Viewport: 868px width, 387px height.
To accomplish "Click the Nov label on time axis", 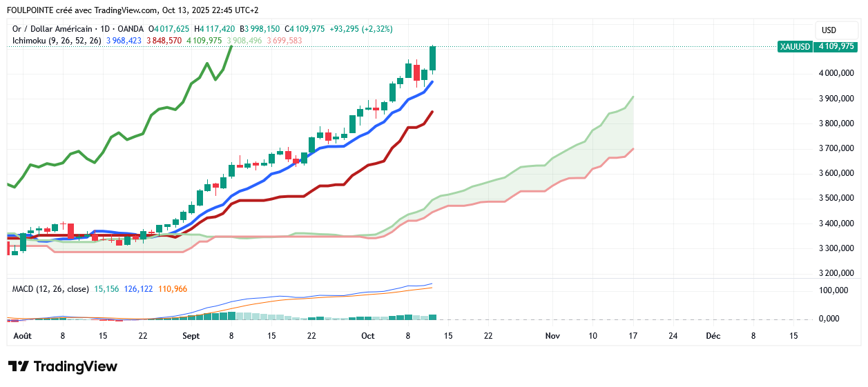I will click(552, 336).
